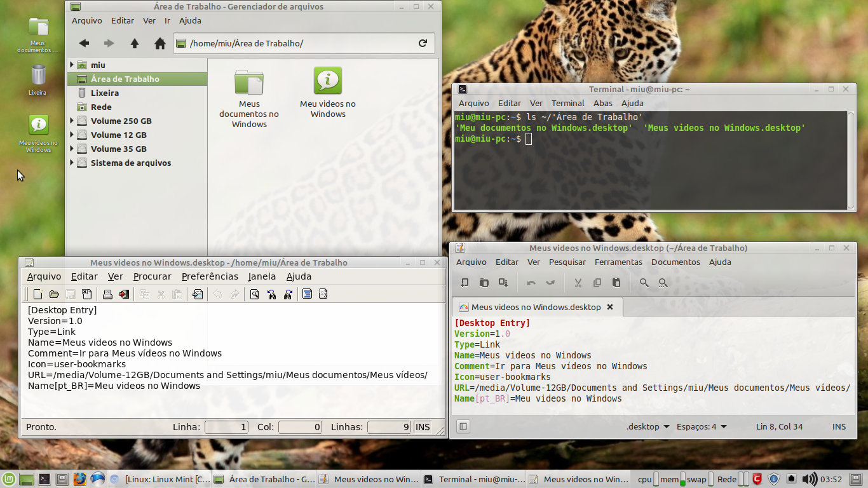The height and width of the screenshot is (488, 868).
Task: Click the open file icon in left editor
Action: [54, 294]
